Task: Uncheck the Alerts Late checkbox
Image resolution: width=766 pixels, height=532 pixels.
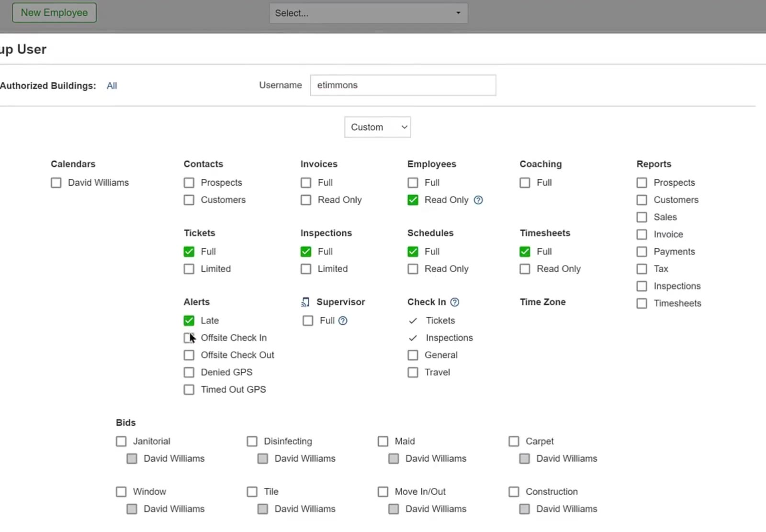Action: (x=189, y=321)
